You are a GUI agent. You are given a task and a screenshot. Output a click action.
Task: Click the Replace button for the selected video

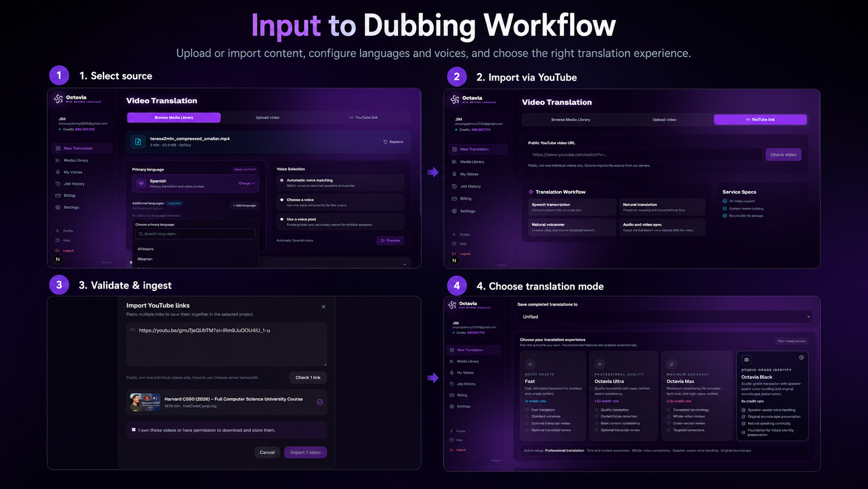pos(394,142)
